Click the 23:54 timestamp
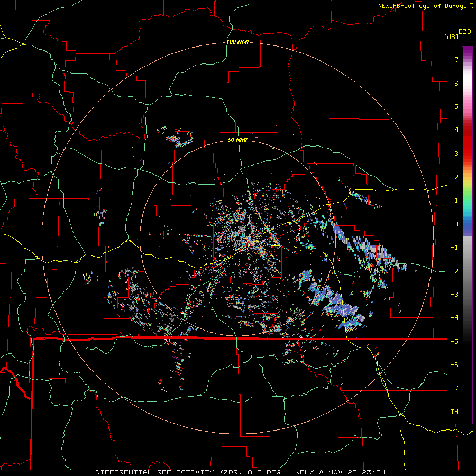The image size is (476, 476). (373, 472)
